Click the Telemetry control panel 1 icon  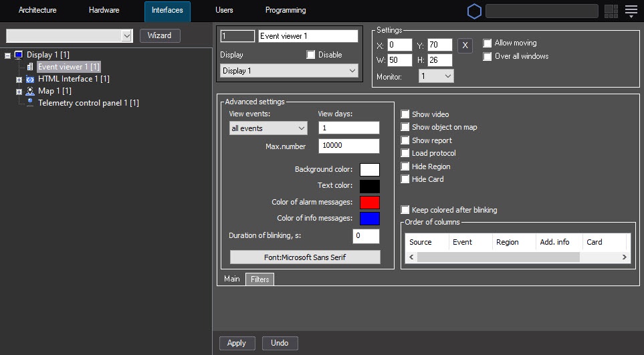point(30,103)
